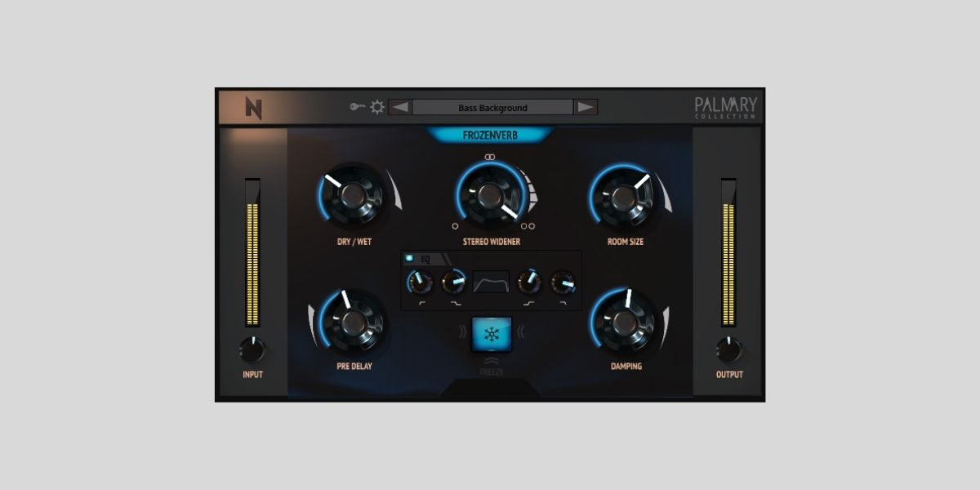Image resolution: width=980 pixels, height=490 pixels.
Task: Click the Output gain knob
Action: pyautogui.click(x=728, y=350)
